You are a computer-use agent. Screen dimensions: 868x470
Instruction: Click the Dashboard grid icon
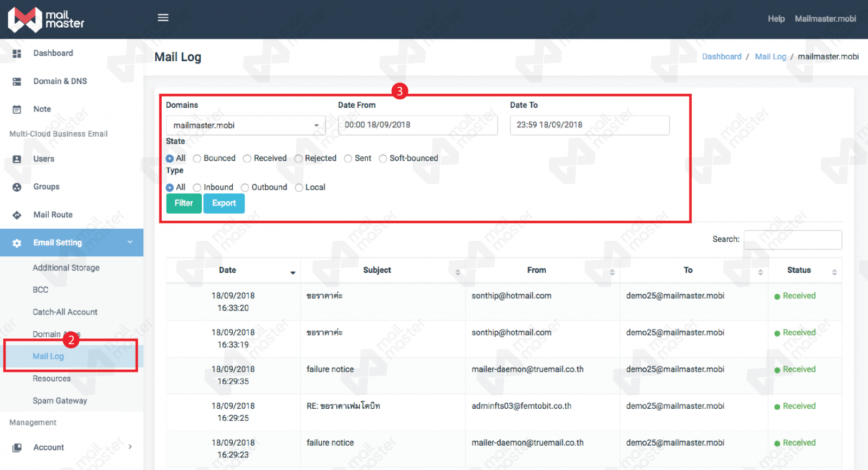17,54
